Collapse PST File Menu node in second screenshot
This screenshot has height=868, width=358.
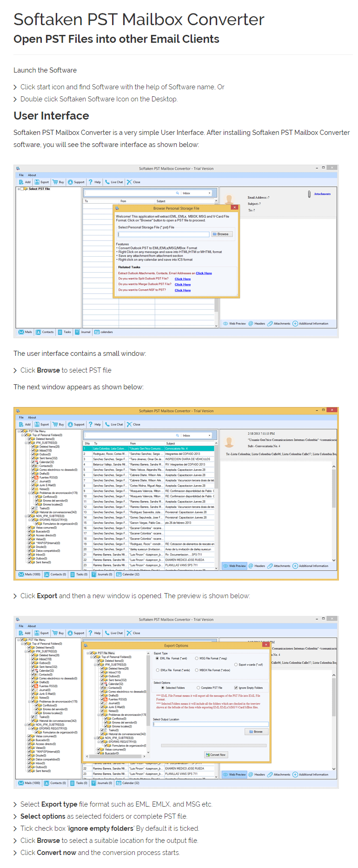(x=19, y=431)
